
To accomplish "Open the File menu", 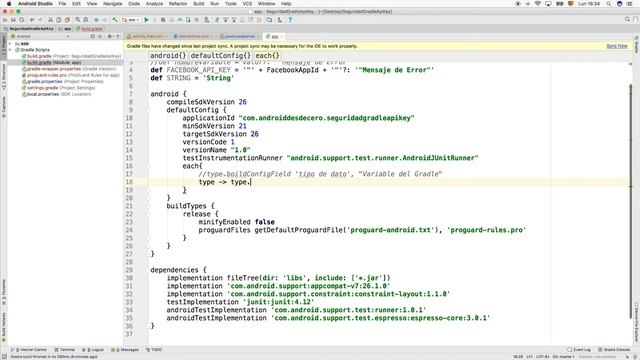I will [x=62, y=3].
